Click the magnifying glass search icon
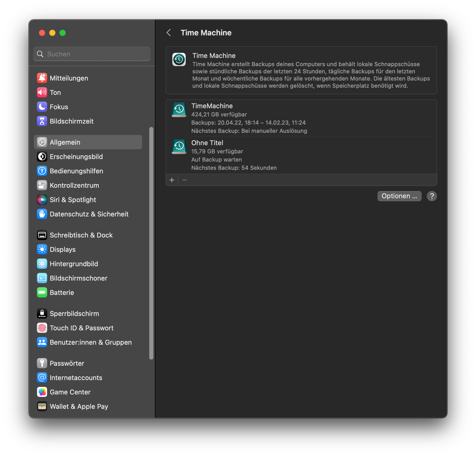 click(40, 54)
